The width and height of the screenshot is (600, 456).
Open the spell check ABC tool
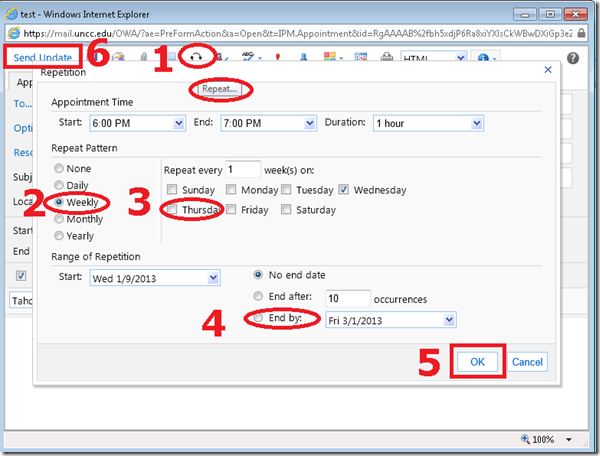pos(246,59)
